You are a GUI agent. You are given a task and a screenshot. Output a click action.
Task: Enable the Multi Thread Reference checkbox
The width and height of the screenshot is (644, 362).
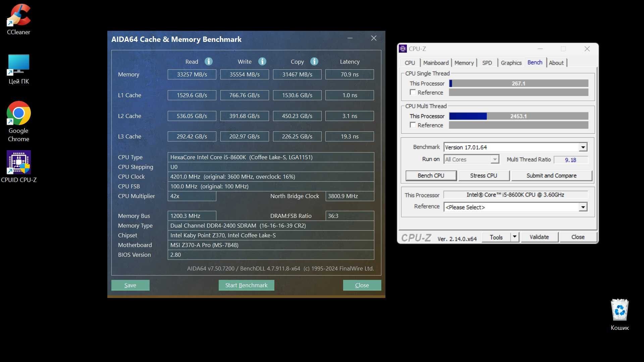pos(413,125)
